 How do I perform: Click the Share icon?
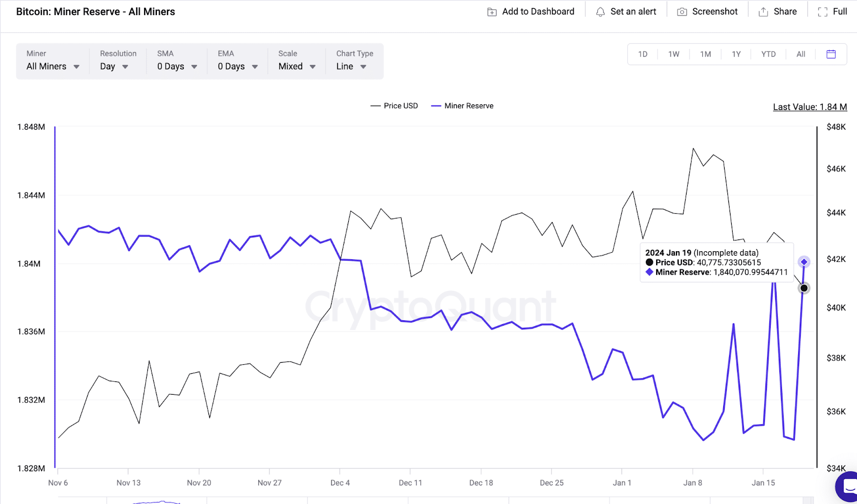(763, 11)
